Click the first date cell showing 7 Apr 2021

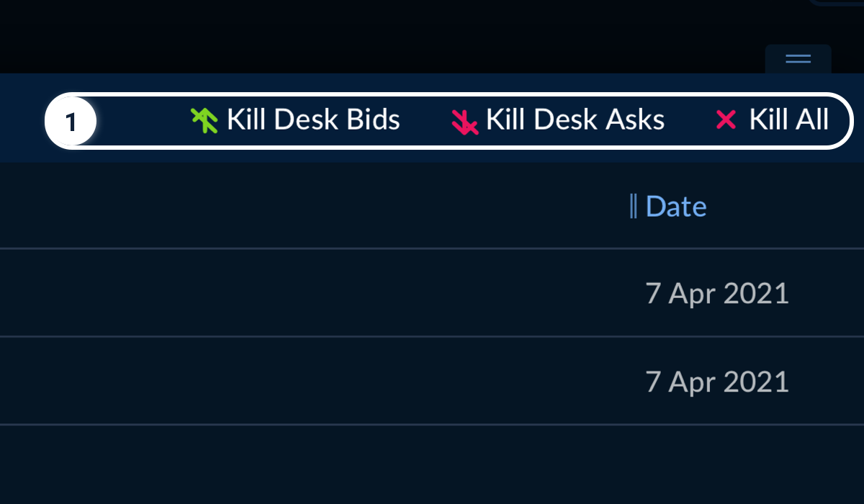click(x=717, y=293)
